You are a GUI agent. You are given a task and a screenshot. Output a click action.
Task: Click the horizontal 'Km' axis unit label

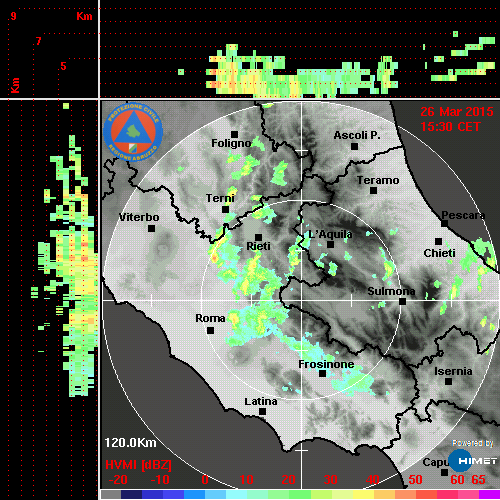tap(84, 16)
